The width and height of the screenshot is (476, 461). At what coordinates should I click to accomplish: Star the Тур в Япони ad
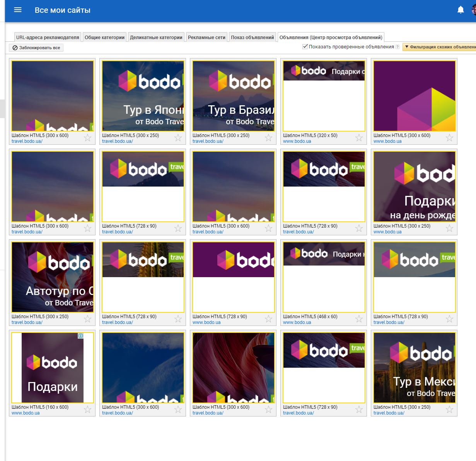[x=178, y=138]
